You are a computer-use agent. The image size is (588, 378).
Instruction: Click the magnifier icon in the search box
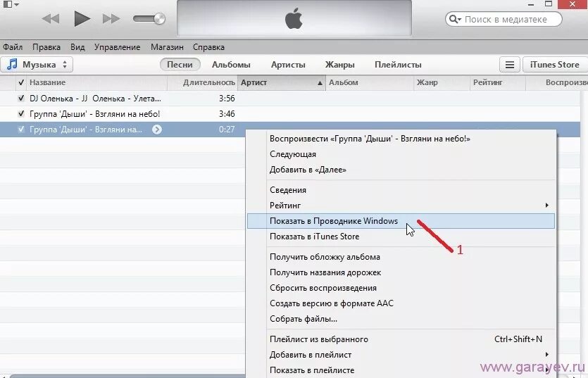454,19
